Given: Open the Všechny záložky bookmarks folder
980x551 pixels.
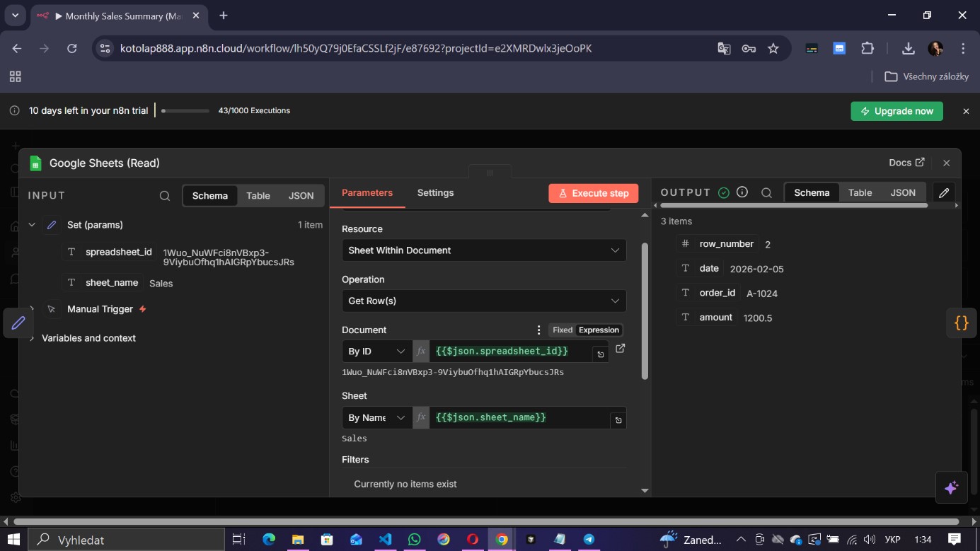Looking at the screenshot, I should click(926, 76).
